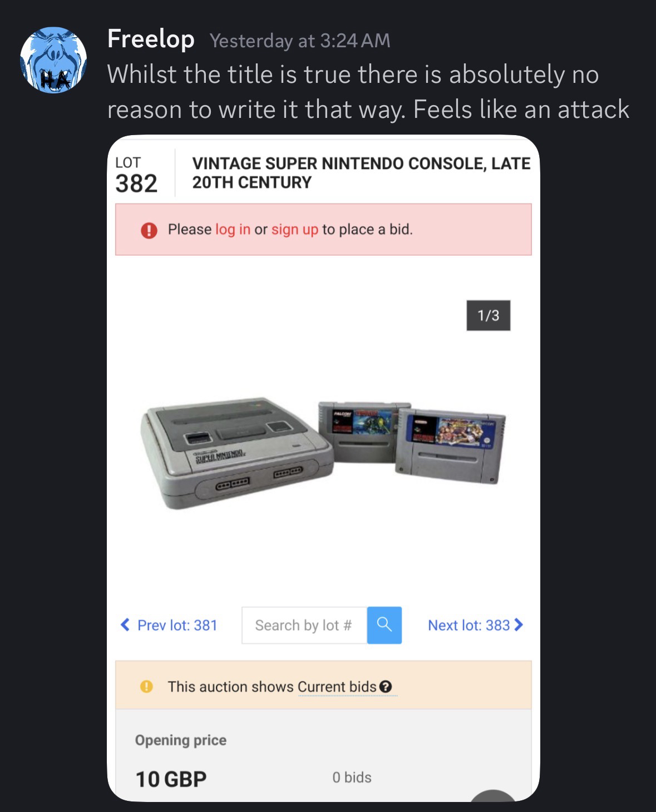The width and height of the screenshot is (656, 812).
Task: Click the right chevron after Next lot
Action: [519, 625]
